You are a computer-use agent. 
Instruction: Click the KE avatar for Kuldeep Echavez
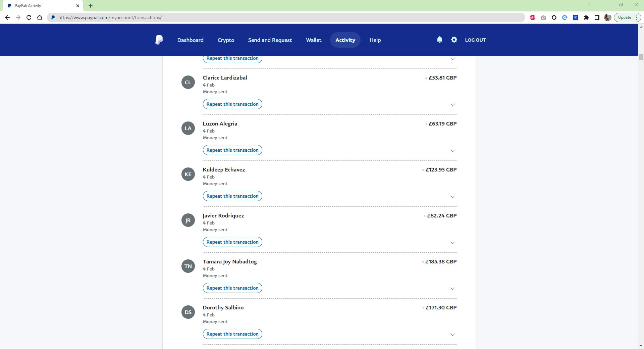[188, 174]
